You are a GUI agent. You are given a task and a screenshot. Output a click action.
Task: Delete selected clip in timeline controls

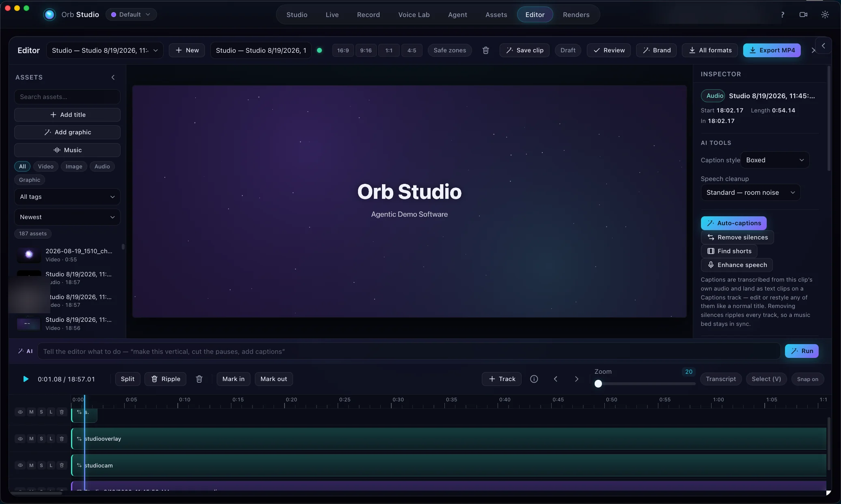199,379
